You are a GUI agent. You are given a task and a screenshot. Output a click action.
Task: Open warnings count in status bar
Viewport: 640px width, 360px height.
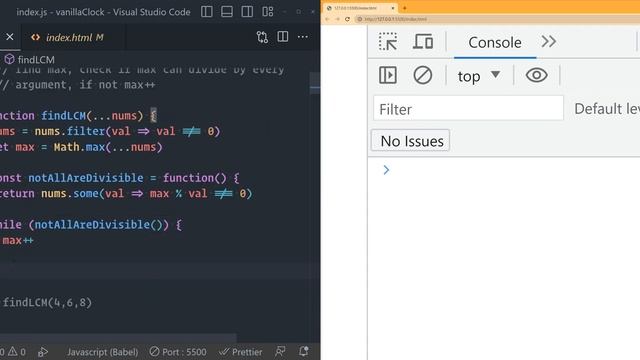point(18,352)
